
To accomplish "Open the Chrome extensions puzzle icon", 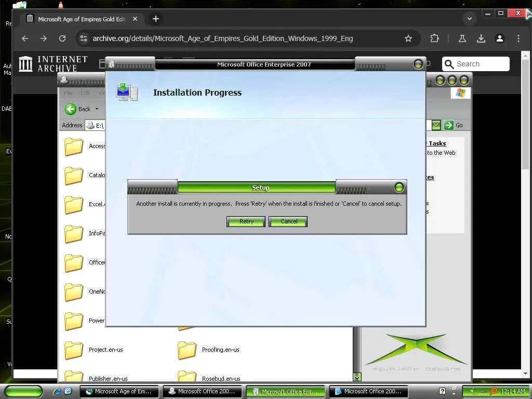I will click(434, 38).
